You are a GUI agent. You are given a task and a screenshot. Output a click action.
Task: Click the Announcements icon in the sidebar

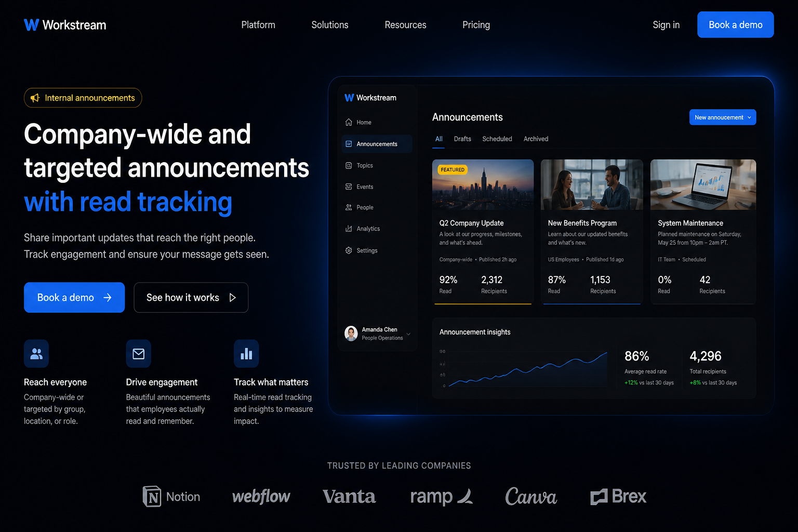tap(349, 144)
